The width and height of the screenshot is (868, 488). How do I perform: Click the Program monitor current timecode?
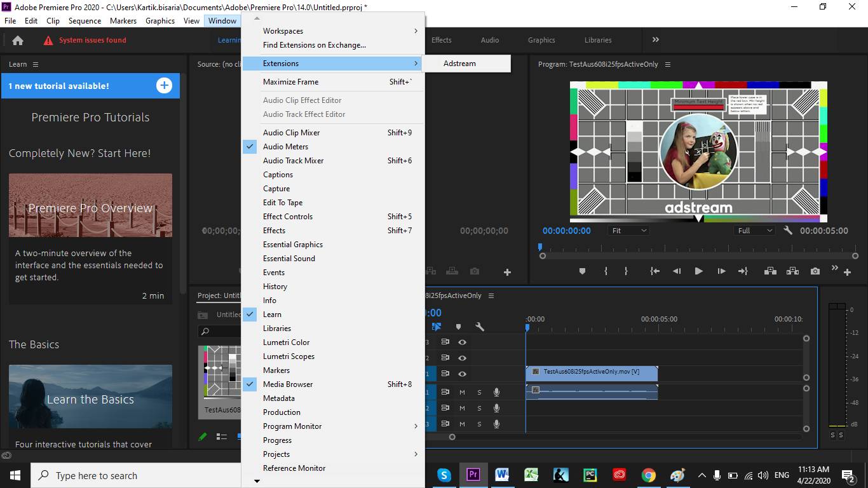coord(567,231)
